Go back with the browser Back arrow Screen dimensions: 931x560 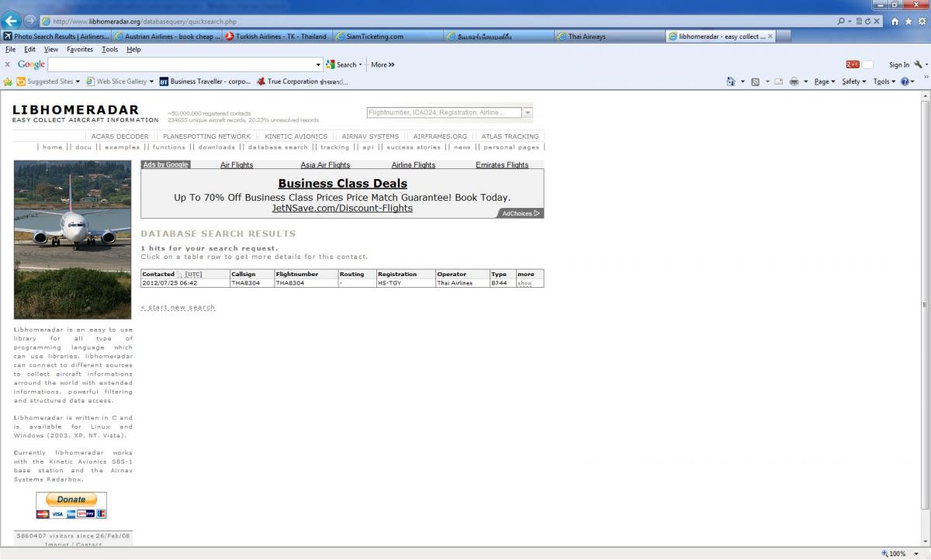[12, 21]
